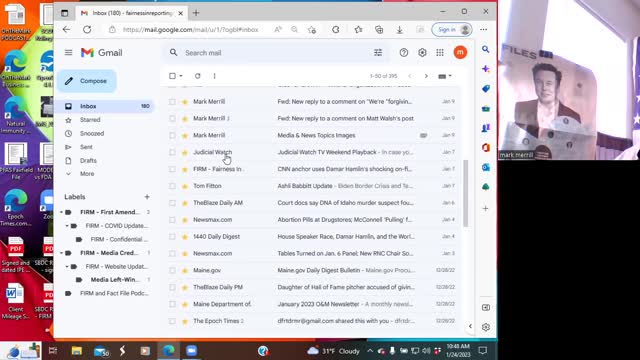Image resolution: width=640 pixels, height=360 pixels.
Task: Select the Maine.gov email checkbox
Action: 172,270
